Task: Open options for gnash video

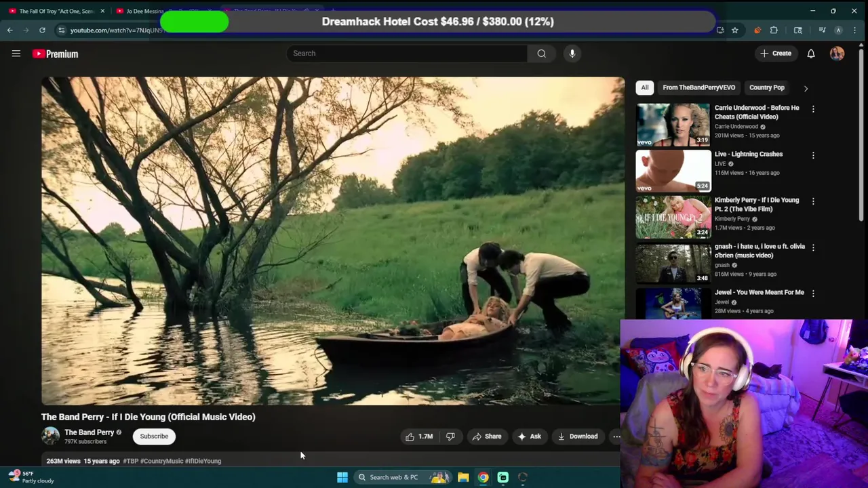Action: tap(813, 247)
